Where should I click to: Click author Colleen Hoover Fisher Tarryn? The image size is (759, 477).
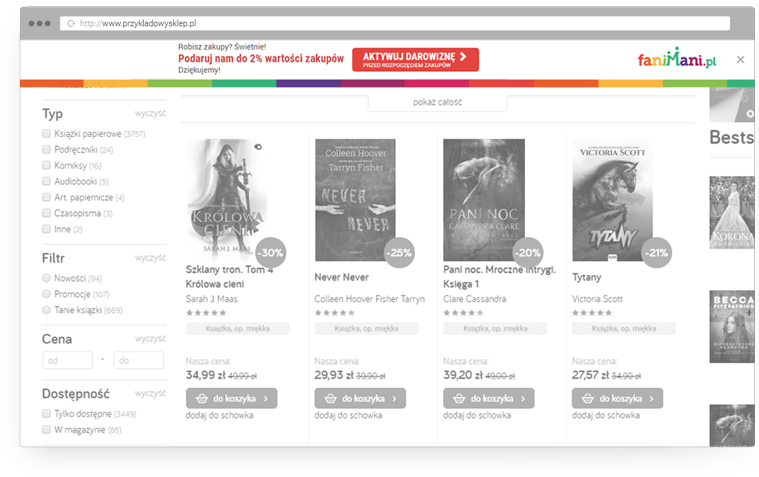pyautogui.click(x=369, y=299)
